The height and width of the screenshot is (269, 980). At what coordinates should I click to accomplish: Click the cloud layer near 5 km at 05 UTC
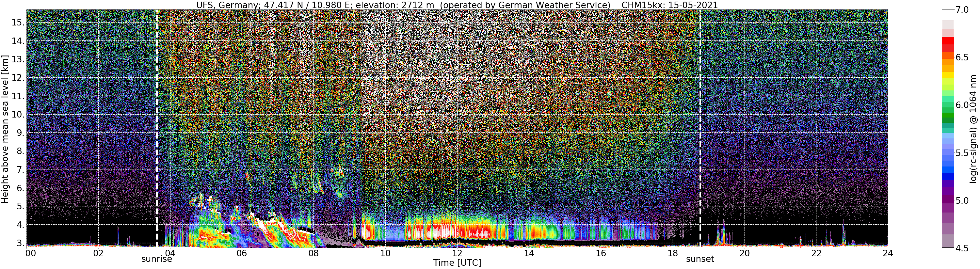(205, 200)
